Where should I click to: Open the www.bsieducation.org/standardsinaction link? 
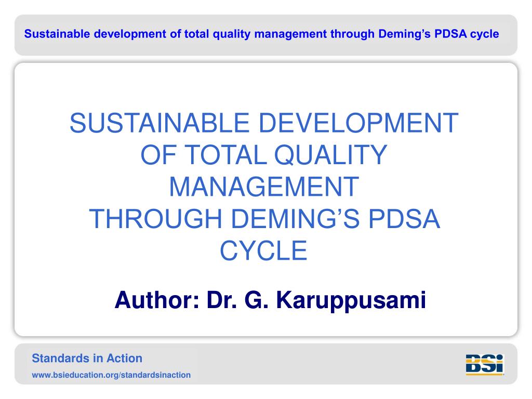click(x=111, y=375)
